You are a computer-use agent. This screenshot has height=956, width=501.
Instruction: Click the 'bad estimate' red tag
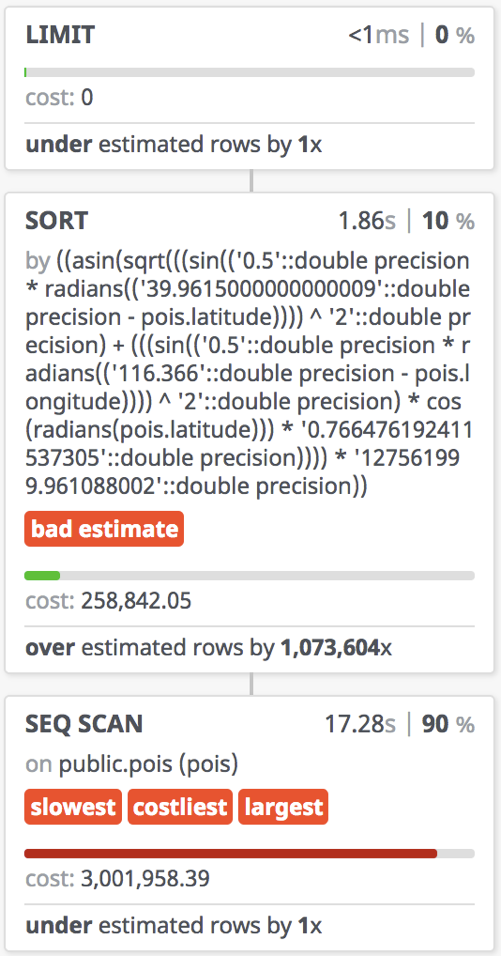pos(104,529)
